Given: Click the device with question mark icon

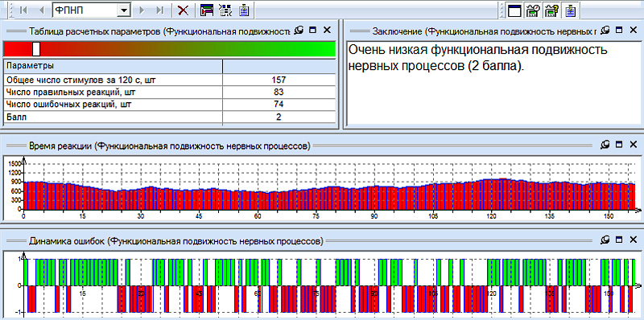Looking at the screenshot, I should point(551,10).
